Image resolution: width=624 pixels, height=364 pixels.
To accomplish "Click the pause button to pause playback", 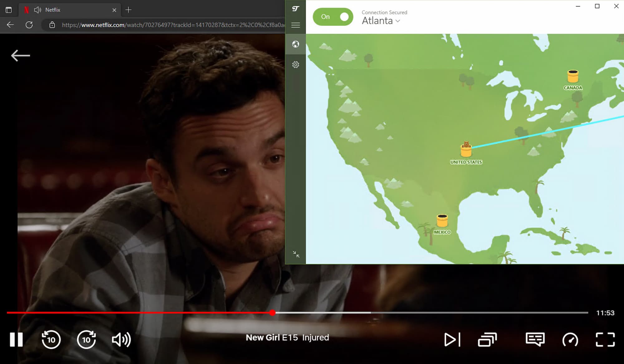I will (x=17, y=339).
